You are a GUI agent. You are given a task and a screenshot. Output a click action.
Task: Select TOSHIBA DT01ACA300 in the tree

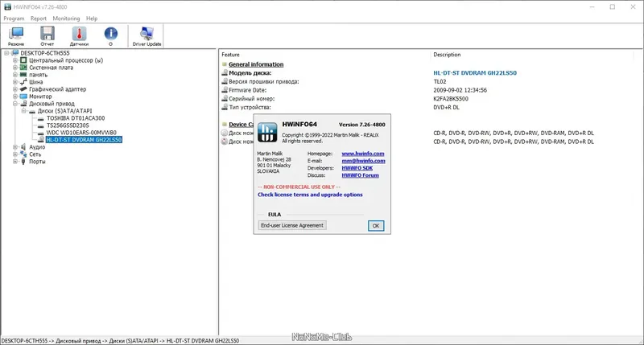pos(76,118)
